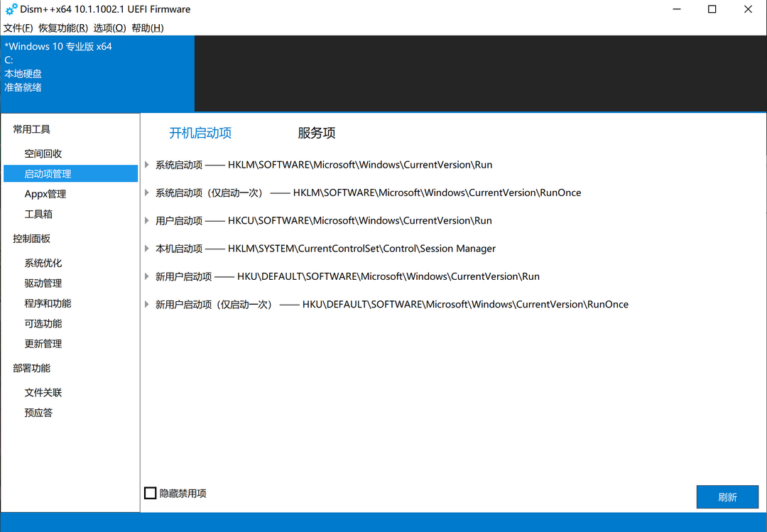This screenshot has width=767, height=532.
Task: Click the 刷新 button
Action: [x=727, y=496]
